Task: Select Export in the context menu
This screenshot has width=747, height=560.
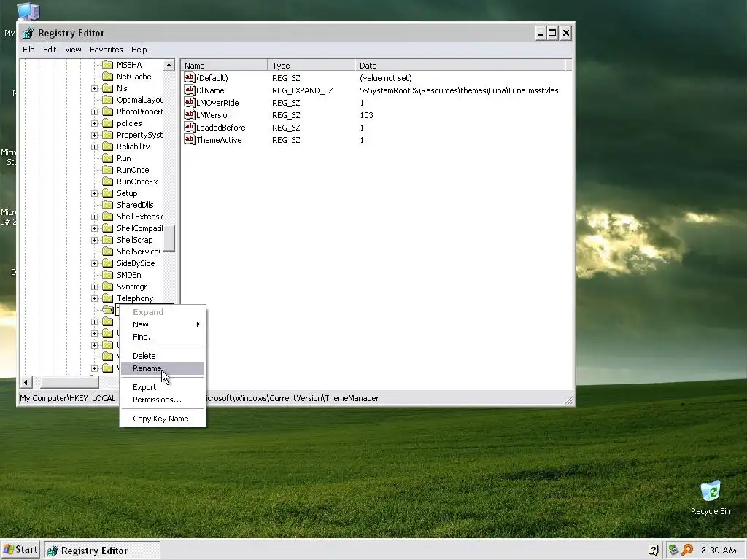Action: coord(163,387)
